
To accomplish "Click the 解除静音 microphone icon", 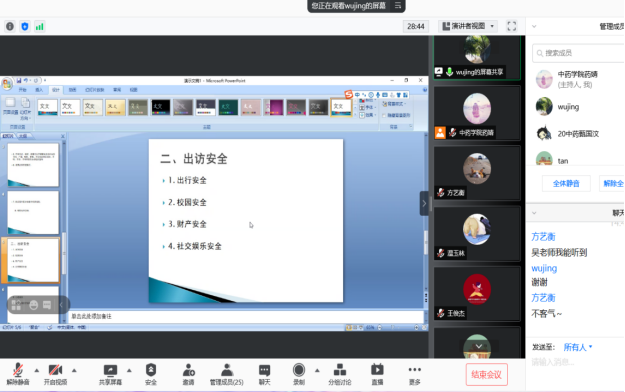I will (18, 370).
